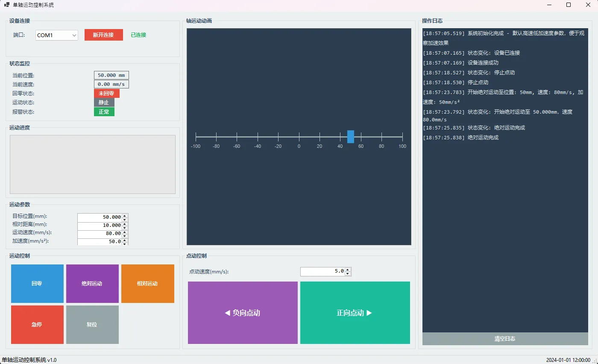Click the application icon in title bar
The width and height of the screenshot is (598, 364).
7,5
